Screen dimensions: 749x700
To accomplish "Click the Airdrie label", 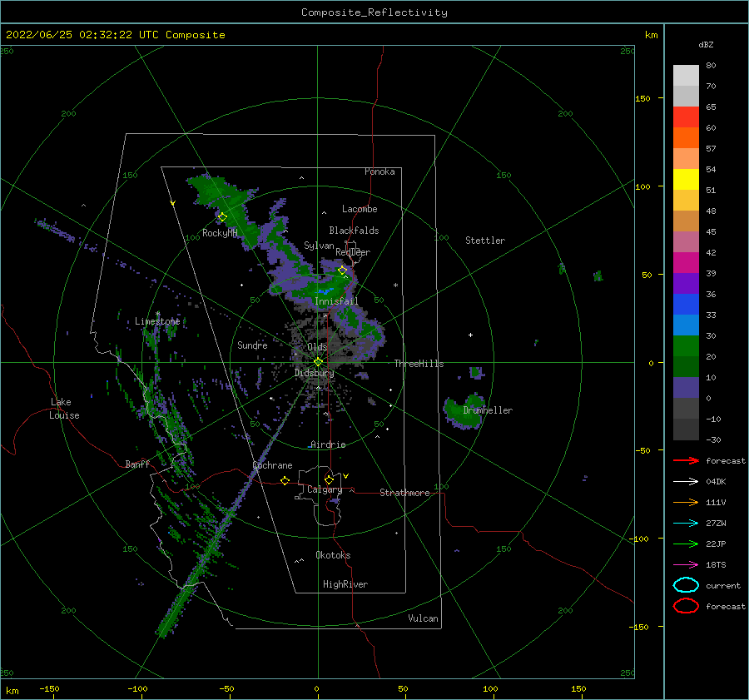I will [328, 444].
